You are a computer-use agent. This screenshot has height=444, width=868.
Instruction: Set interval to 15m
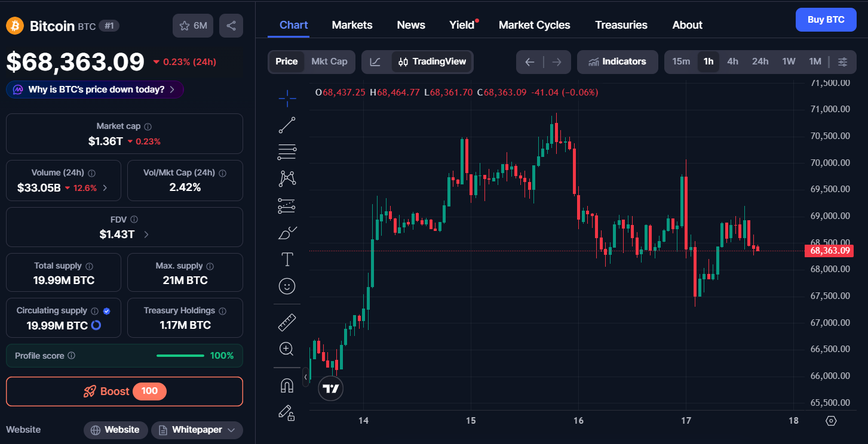(x=681, y=61)
